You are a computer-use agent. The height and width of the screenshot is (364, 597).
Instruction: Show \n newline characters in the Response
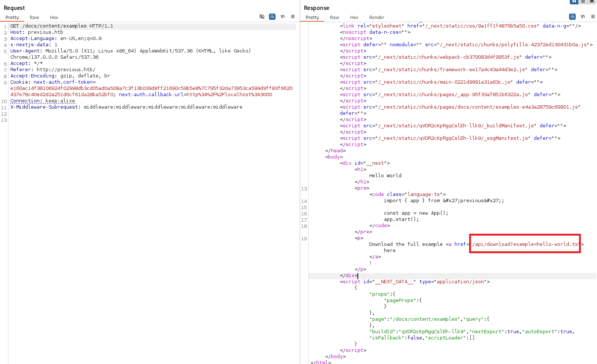pos(583,17)
